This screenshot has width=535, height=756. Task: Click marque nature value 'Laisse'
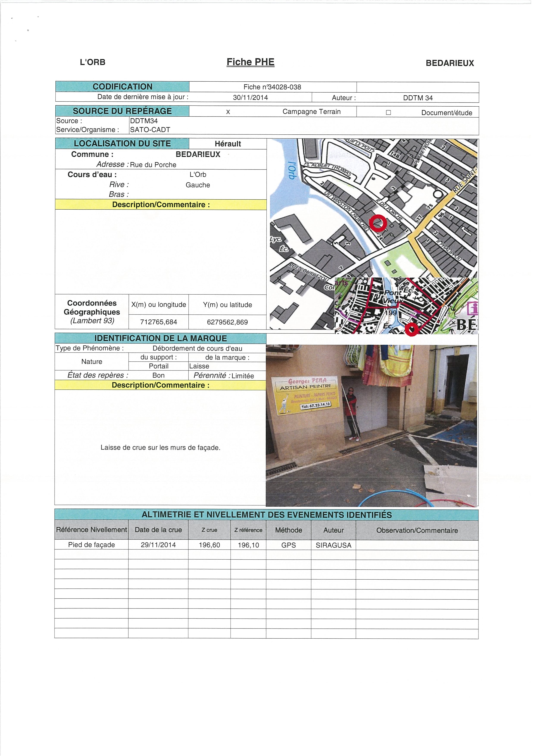[199, 366]
